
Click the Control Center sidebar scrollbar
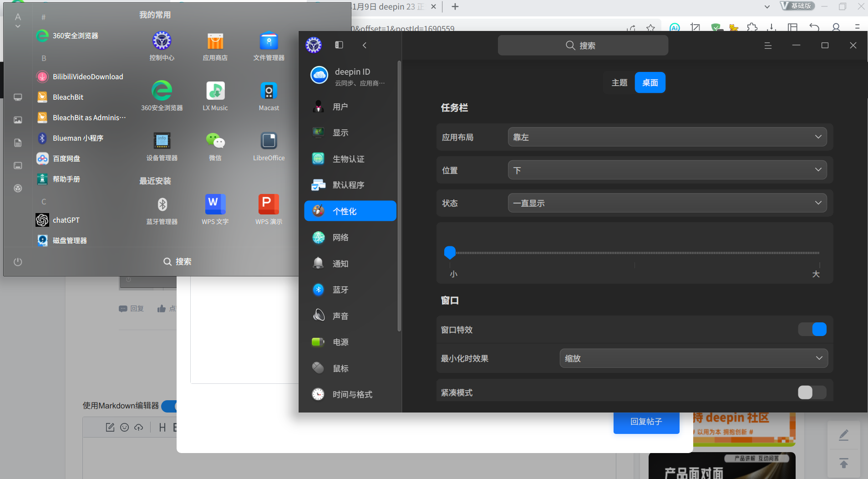pyautogui.click(x=399, y=196)
